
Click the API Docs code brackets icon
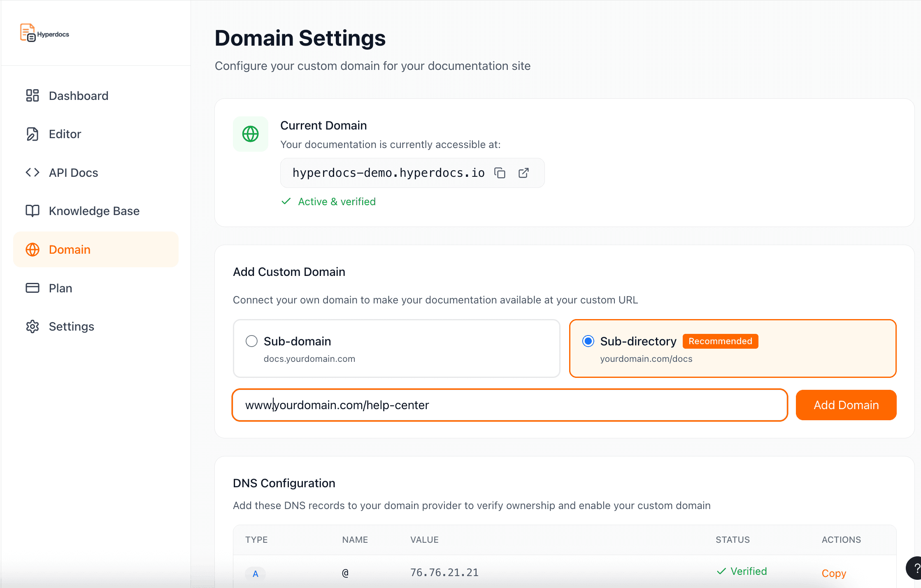(x=33, y=173)
